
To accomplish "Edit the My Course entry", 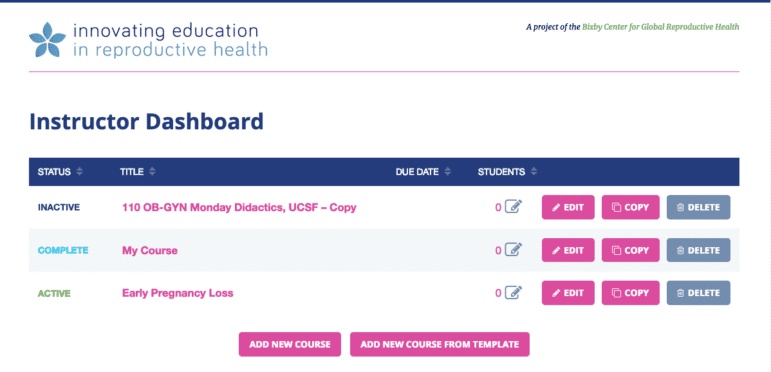I will [x=568, y=250].
